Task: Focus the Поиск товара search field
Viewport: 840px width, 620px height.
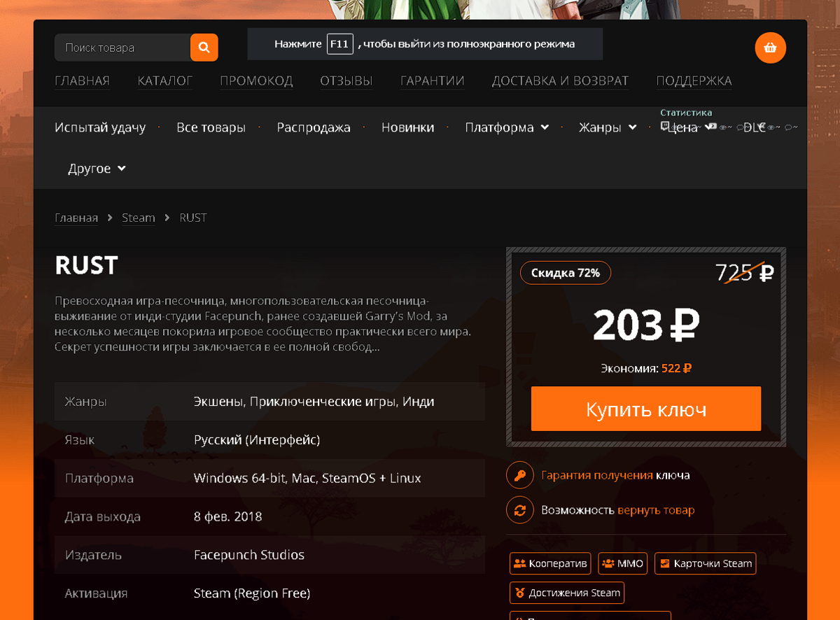Action: [122, 48]
